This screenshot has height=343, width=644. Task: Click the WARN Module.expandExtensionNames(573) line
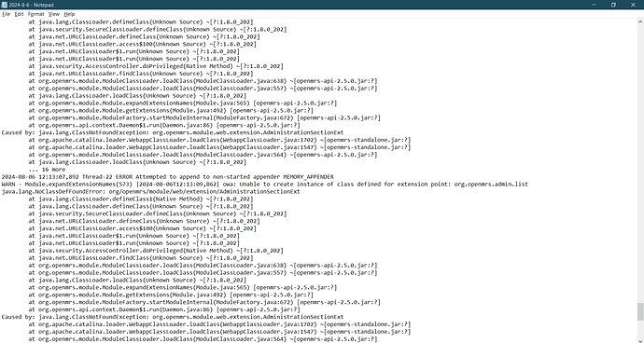[264, 185]
